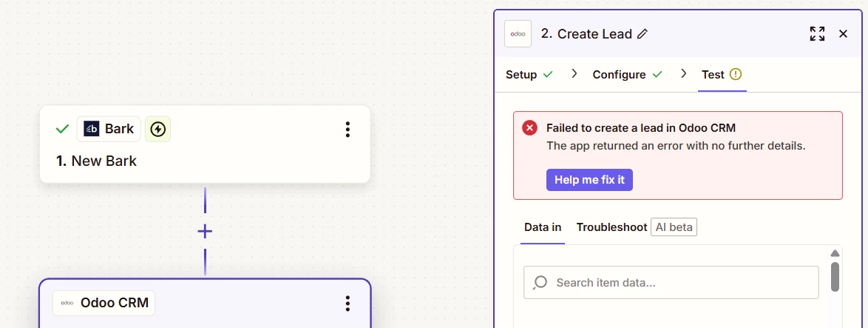Click the red error icon in alert
This screenshot has width=868, height=328.
[x=530, y=128]
